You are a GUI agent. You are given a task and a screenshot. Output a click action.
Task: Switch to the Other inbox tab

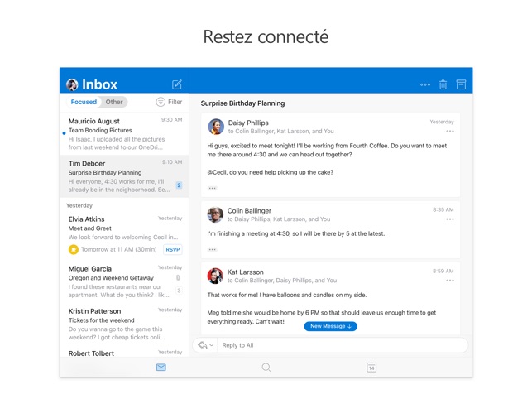click(114, 102)
